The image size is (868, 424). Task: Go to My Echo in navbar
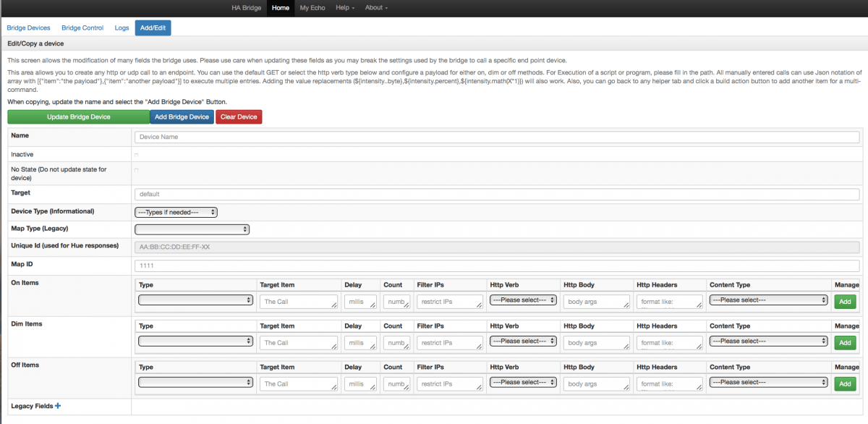point(312,8)
